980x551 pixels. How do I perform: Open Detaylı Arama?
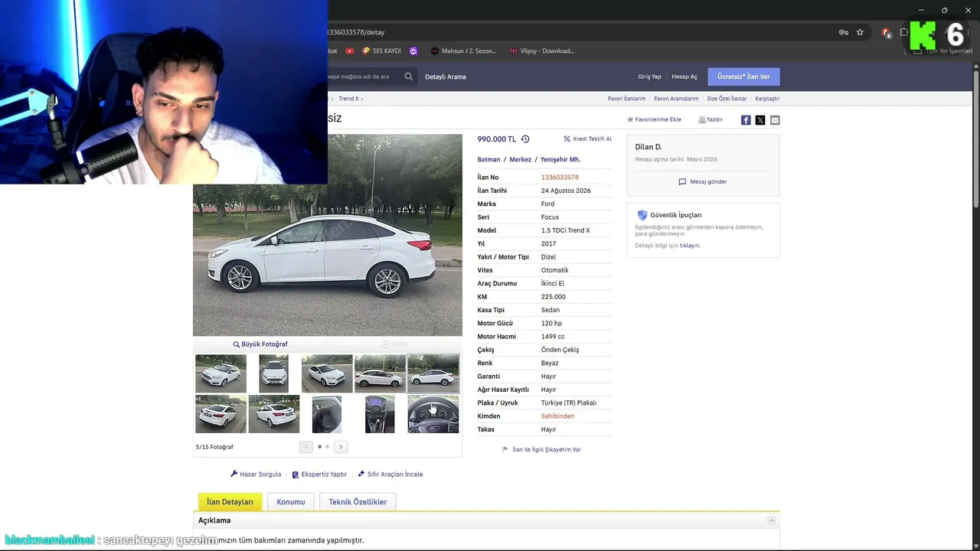446,77
